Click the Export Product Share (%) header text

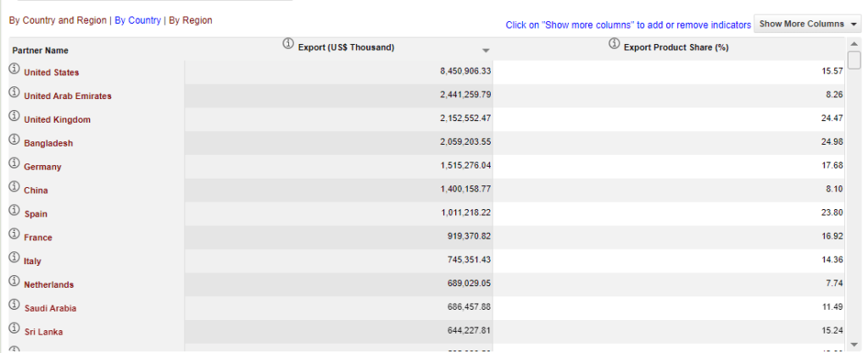(x=676, y=47)
